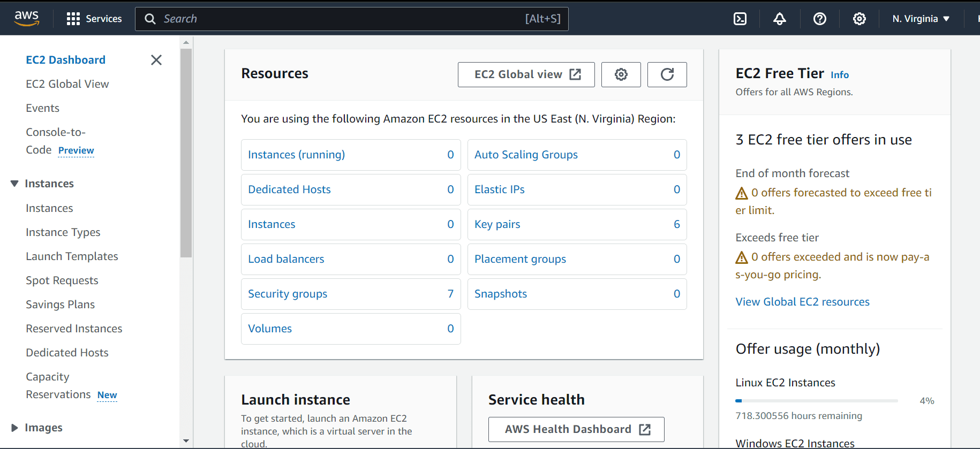Click the 'Launch instance' heading

(x=296, y=400)
